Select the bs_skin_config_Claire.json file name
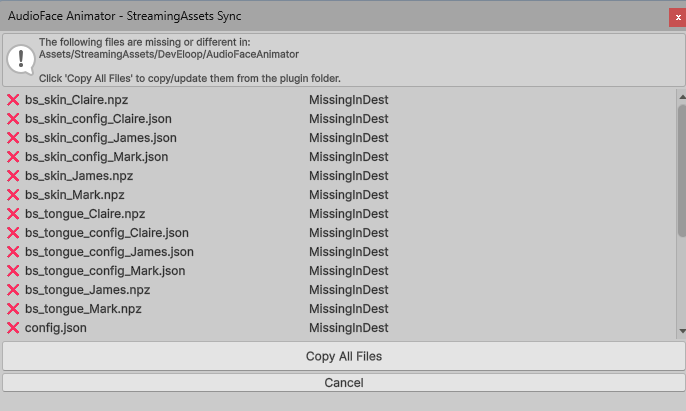This screenshot has width=686, height=411. point(98,119)
